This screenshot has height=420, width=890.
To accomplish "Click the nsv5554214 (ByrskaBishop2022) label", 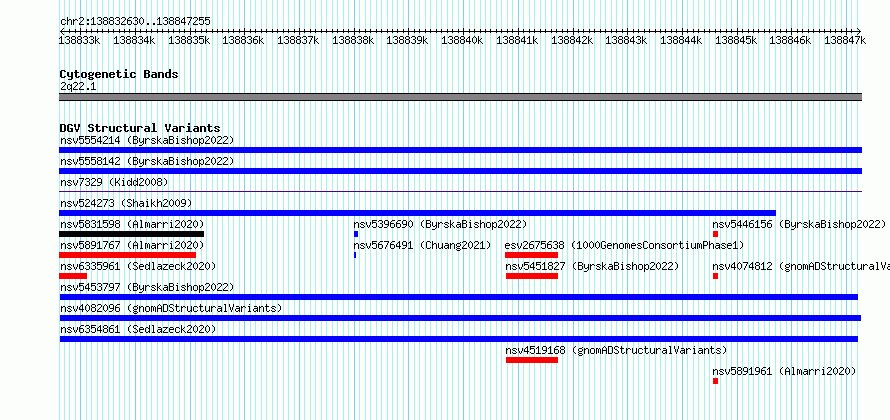I will coord(147,140).
